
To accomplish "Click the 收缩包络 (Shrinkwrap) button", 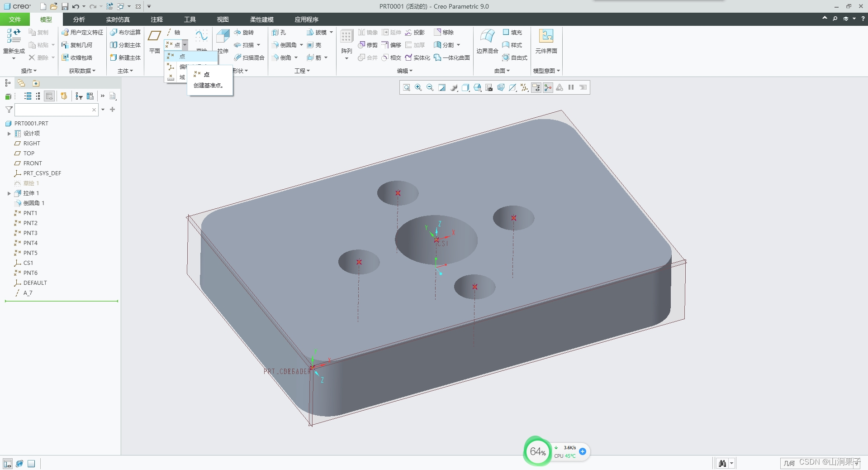I will point(77,58).
